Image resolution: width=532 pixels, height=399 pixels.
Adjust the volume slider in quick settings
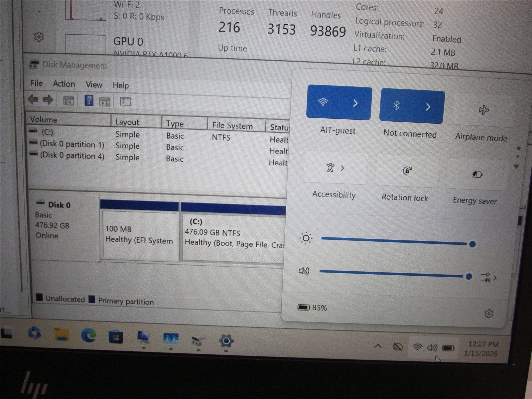click(396, 274)
